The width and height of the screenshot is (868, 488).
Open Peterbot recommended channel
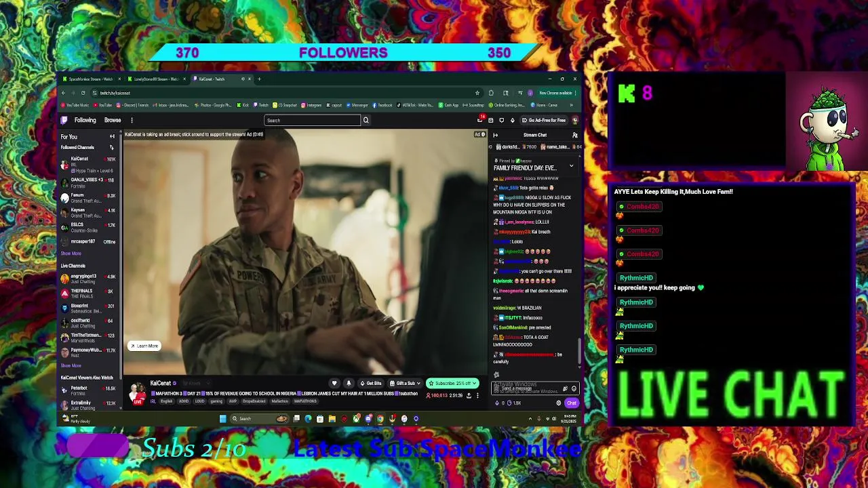pyautogui.click(x=88, y=391)
